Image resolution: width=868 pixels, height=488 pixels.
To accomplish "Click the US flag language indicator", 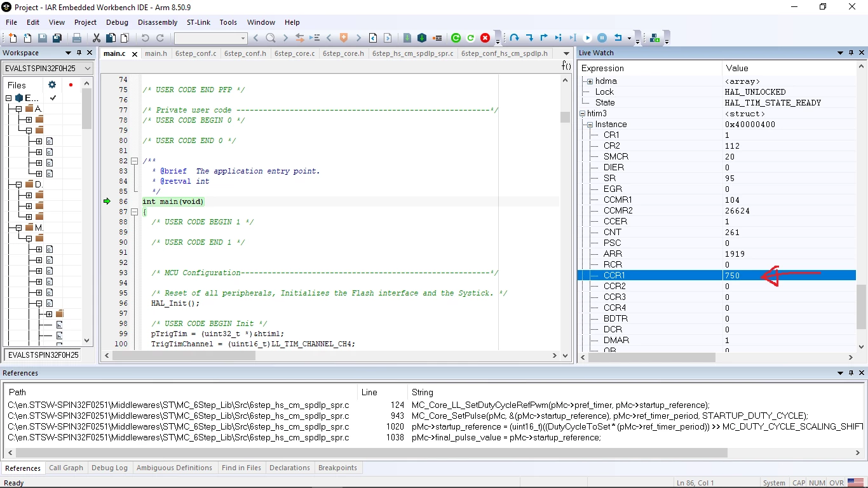I will click(x=856, y=482).
